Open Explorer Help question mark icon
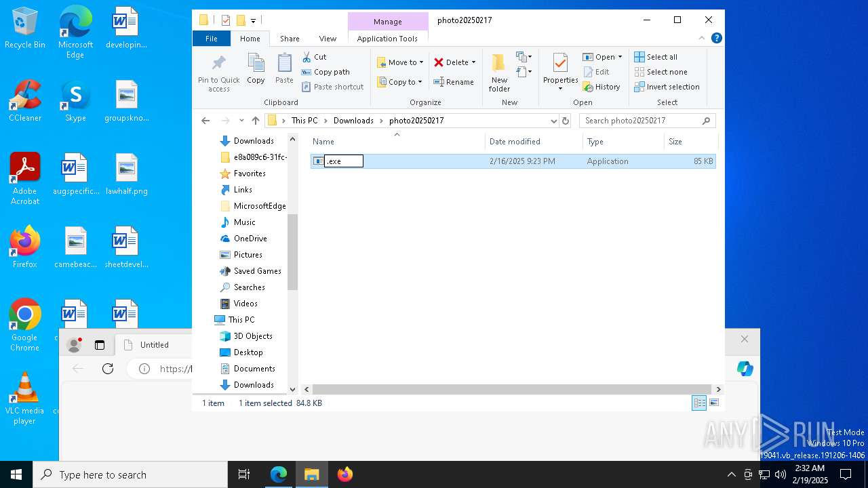868x488 pixels. pyautogui.click(x=716, y=39)
